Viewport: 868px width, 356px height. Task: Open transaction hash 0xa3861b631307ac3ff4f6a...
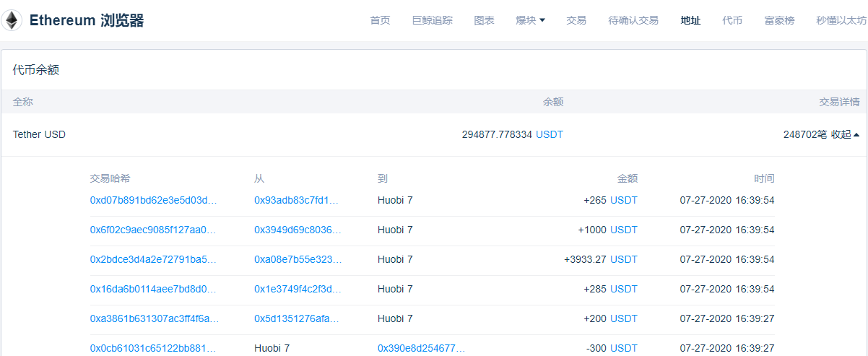(x=155, y=318)
